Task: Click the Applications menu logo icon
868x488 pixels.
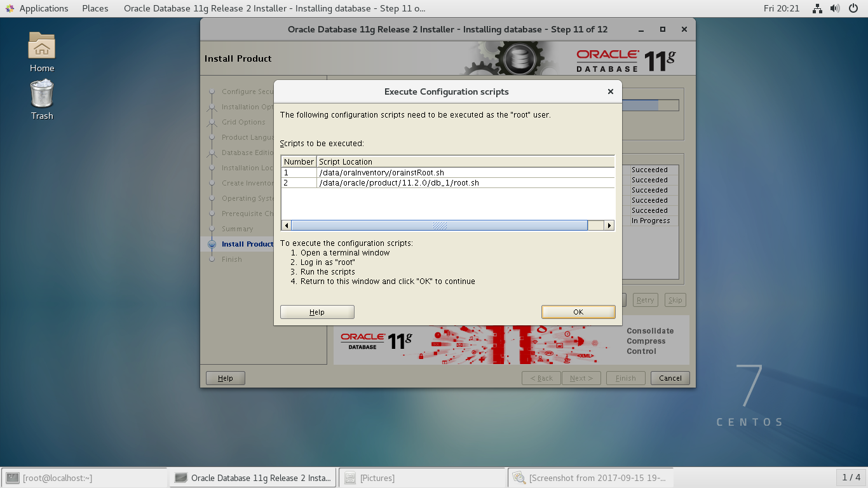Action: [x=10, y=8]
